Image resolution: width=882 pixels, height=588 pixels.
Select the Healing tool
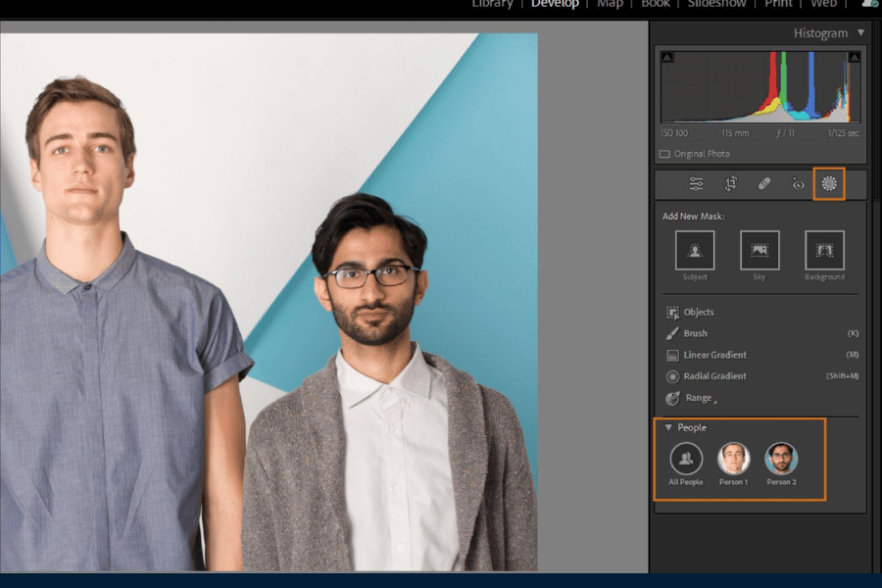point(764,184)
